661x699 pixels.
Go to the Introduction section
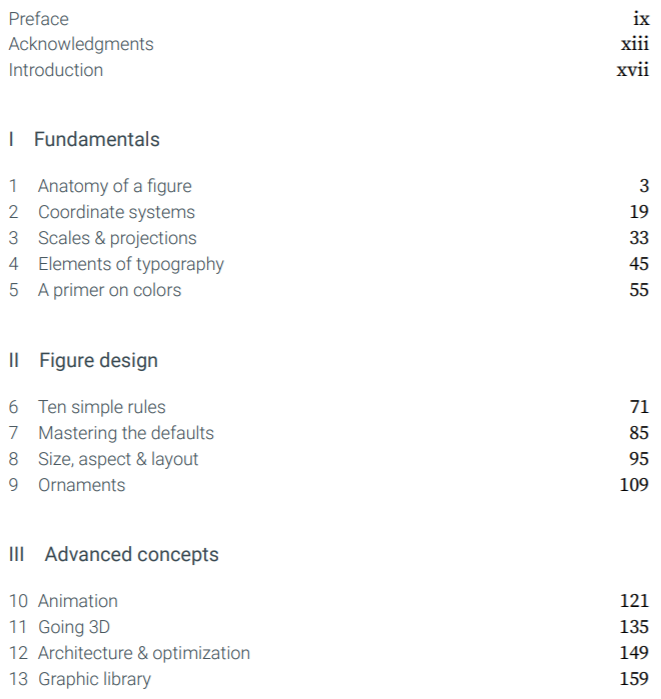(x=56, y=70)
